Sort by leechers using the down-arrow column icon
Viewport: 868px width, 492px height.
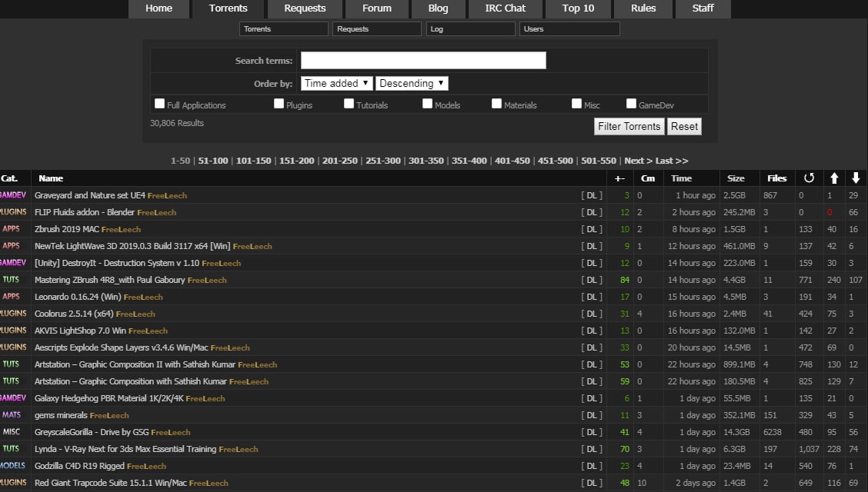tap(856, 178)
